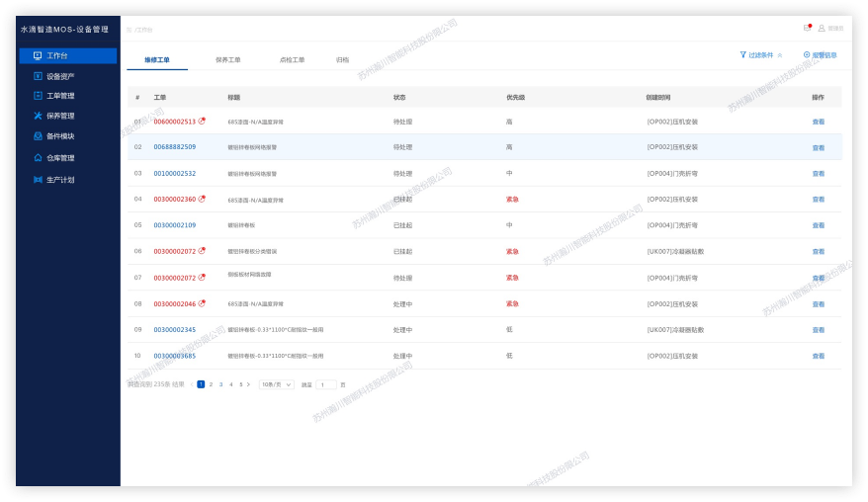The image size is (868, 502).
Task: Click 低 priority for order 00300003685
Action: 509,356
